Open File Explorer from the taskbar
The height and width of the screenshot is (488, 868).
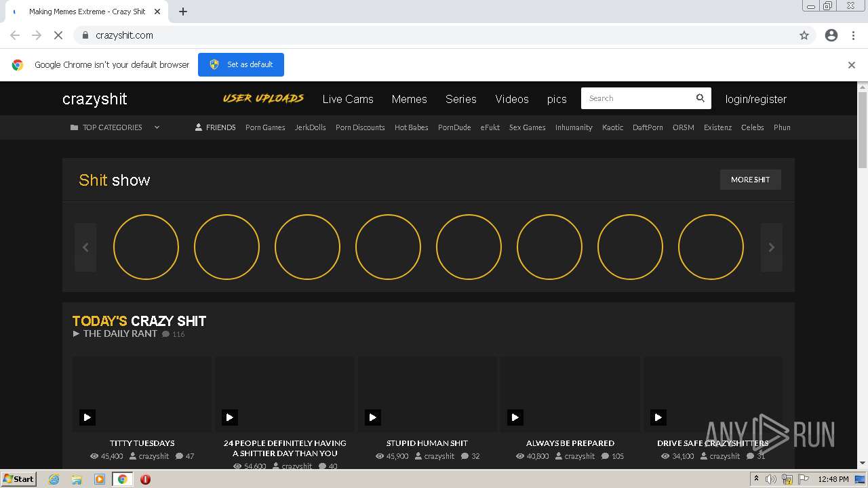point(77,479)
